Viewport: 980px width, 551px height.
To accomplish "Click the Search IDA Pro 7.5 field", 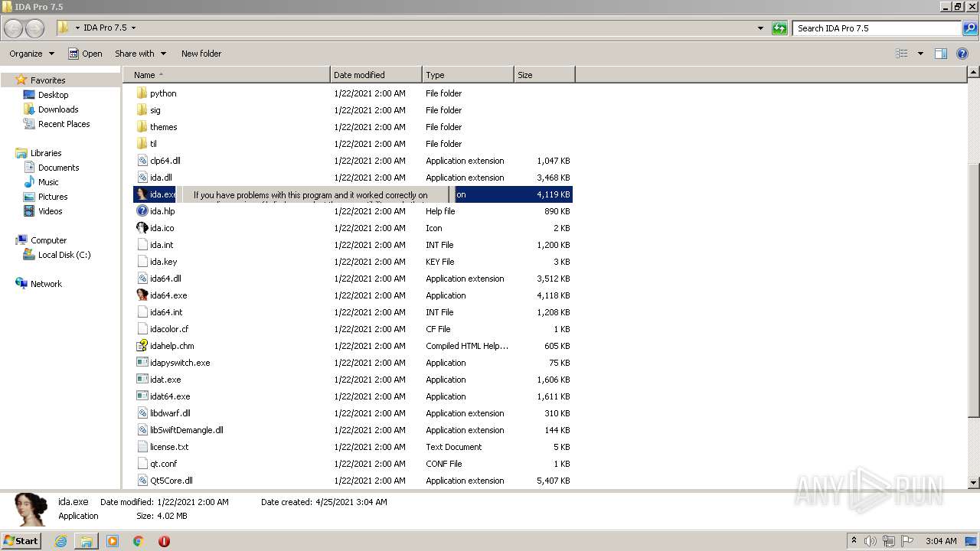I will click(x=877, y=28).
